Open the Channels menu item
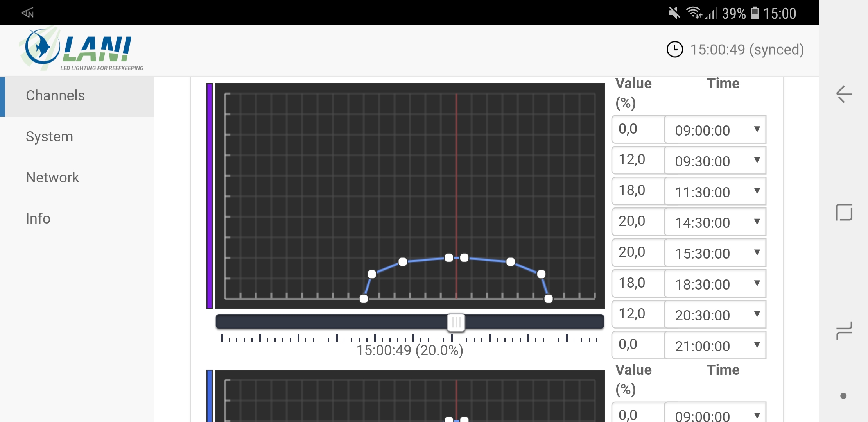The width and height of the screenshot is (868, 422). (55, 96)
